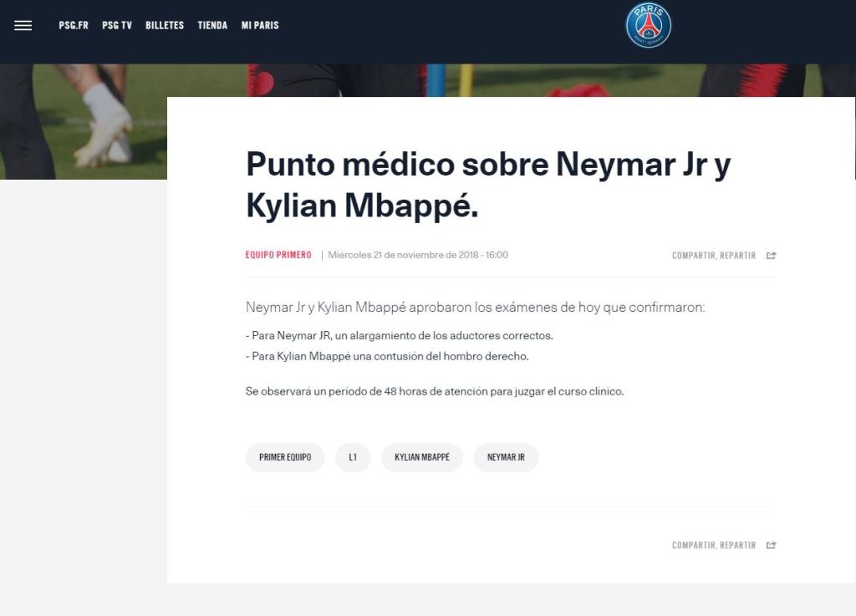Click the line 'Para Kylian Mbappé una contusión'

click(x=387, y=356)
